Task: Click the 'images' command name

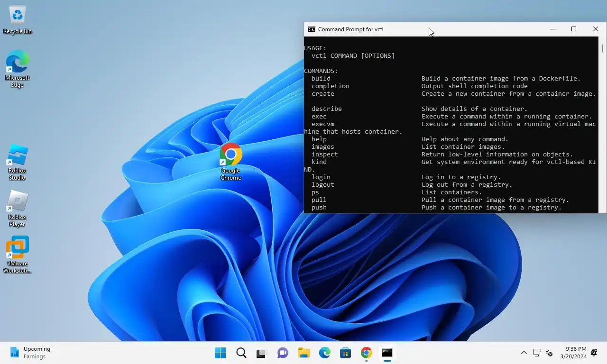Action: (x=323, y=147)
